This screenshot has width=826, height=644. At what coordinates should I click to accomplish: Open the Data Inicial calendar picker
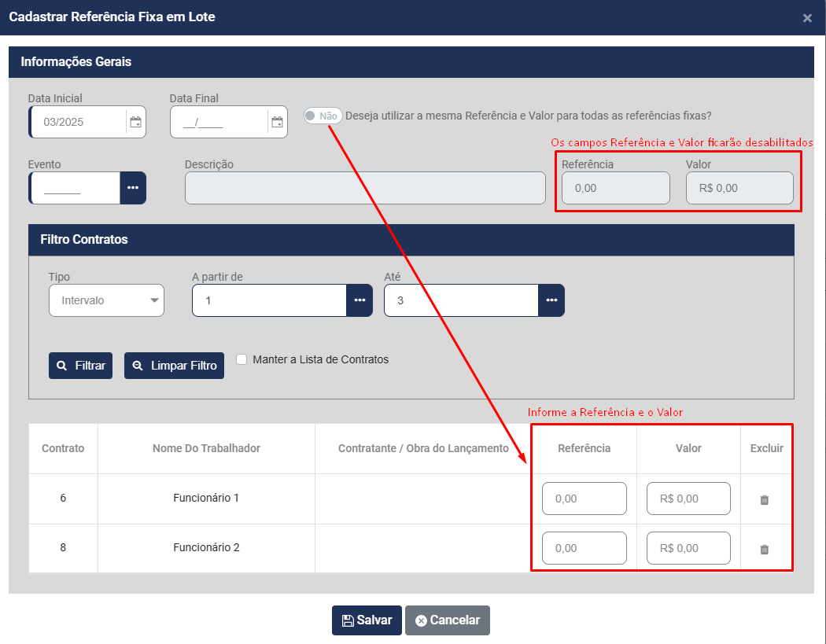[135, 122]
